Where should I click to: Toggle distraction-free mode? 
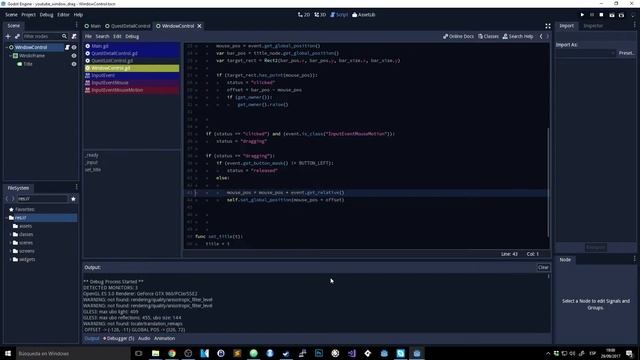tap(548, 26)
